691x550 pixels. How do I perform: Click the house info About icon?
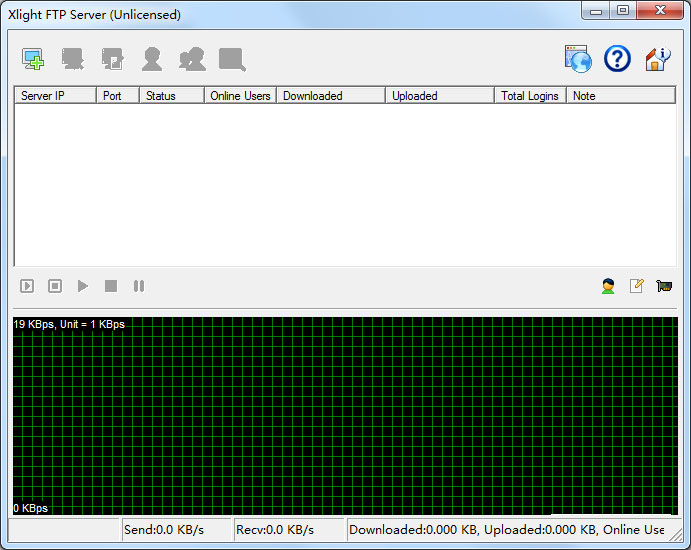tap(657, 59)
